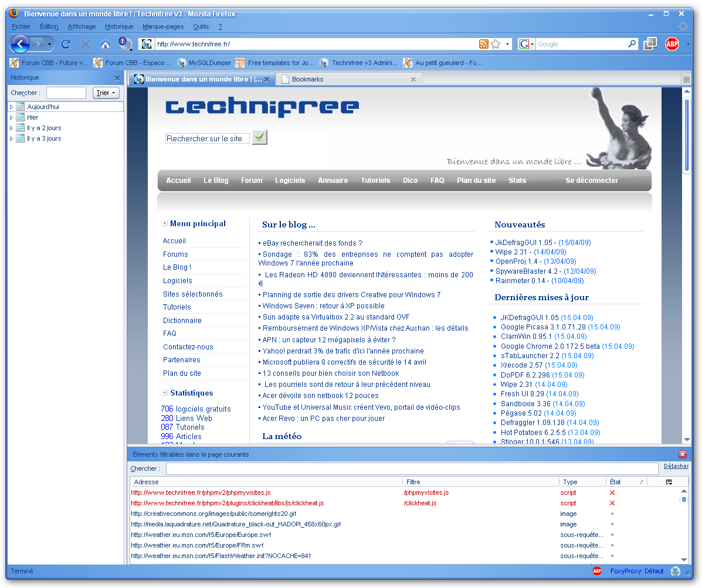The width and height of the screenshot is (702, 588).
Task: Click the magnifier icon in Google search box
Action: [632, 44]
